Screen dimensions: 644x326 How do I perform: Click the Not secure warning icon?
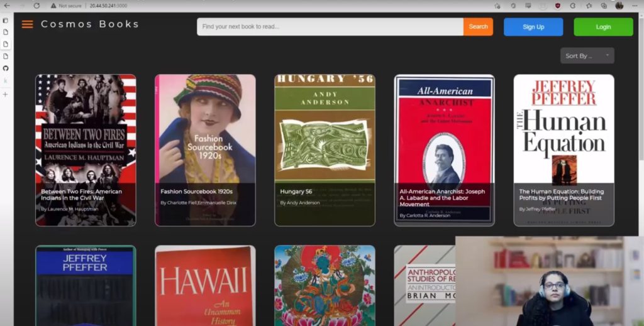click(53, 6)
